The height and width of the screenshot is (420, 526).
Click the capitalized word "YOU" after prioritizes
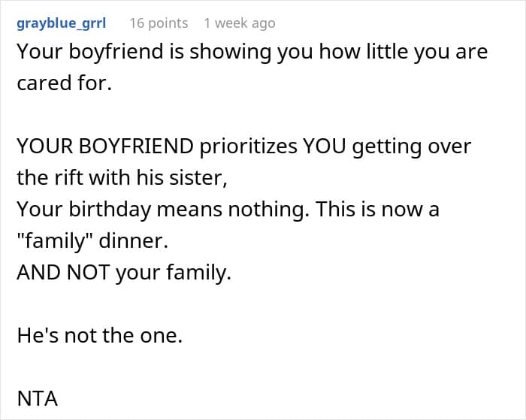point(324,147)
